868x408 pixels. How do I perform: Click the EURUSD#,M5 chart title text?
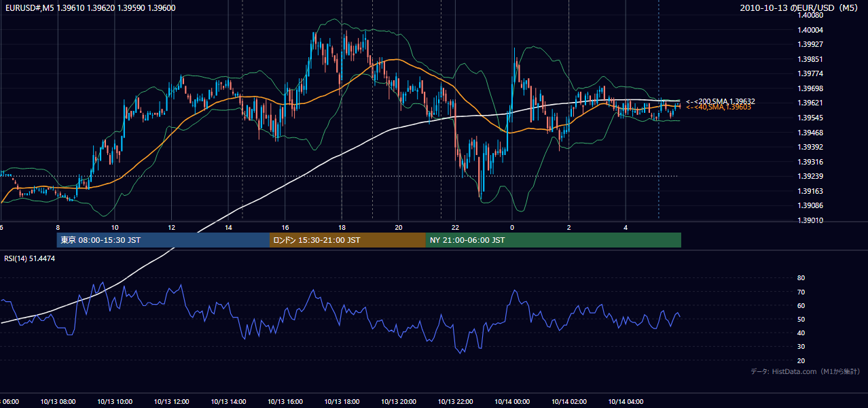click(90, 7)
